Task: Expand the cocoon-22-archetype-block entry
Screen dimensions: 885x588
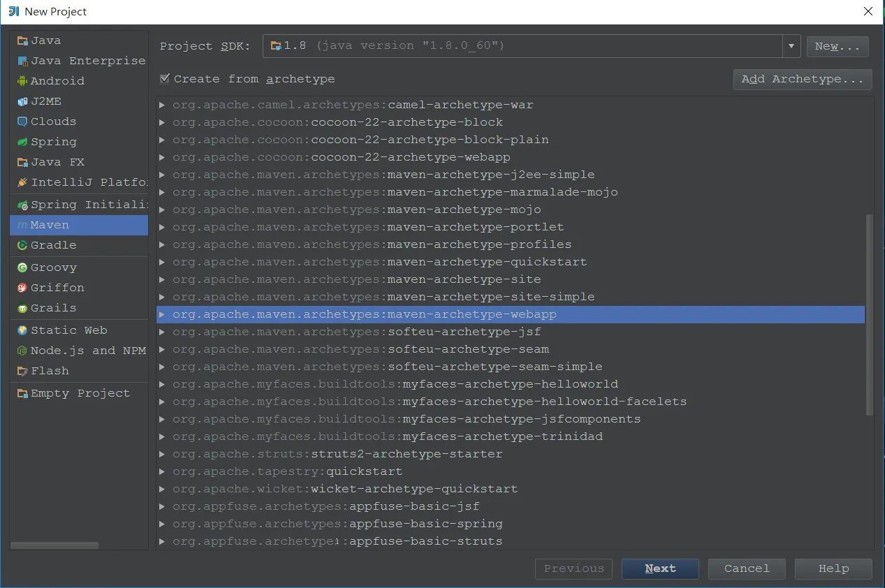Action: tap(162, 122)
